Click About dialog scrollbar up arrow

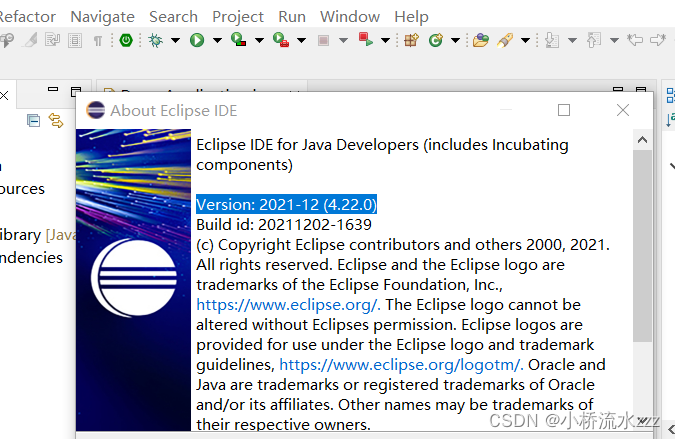[x=642, y=140]
